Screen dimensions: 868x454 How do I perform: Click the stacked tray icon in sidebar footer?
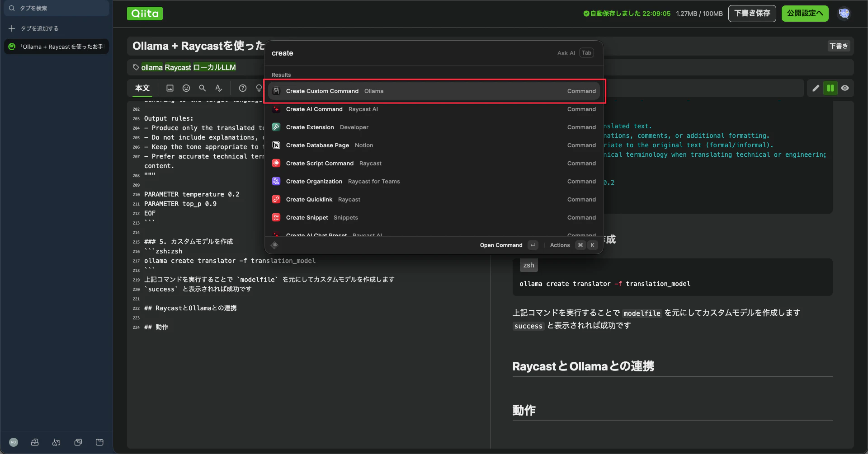(x=35, y=442)
